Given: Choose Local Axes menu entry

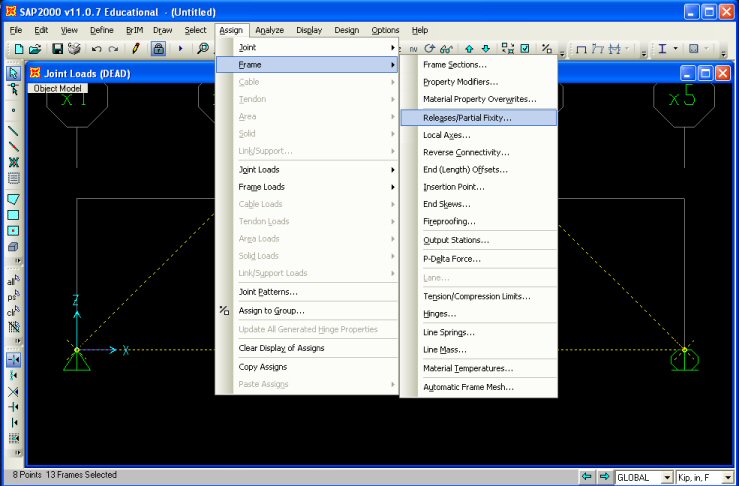Looking at the screenshot, I should click(x=478, y=135).
